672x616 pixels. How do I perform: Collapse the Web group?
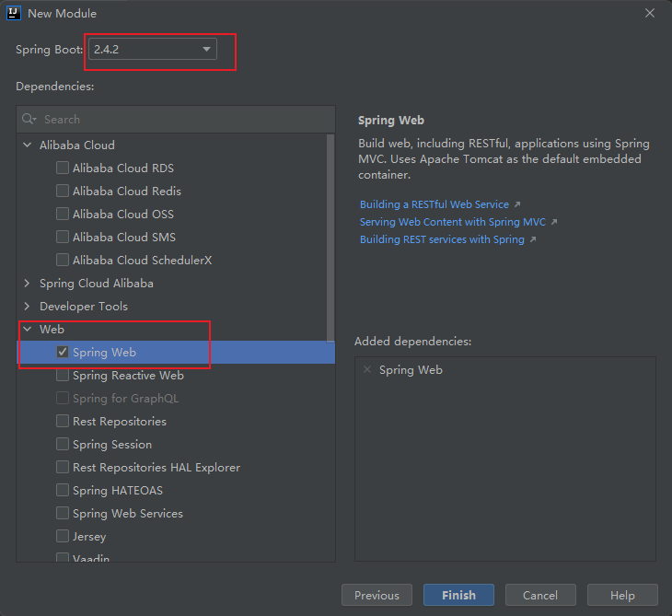click(x=28, y=330)
